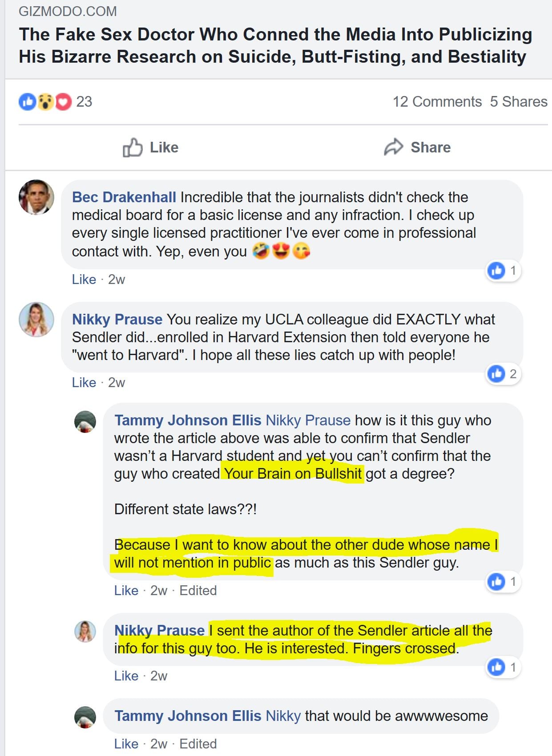Click the tagged Nikky Prause mention in Tammy's reply

click(x=308, y=420)
